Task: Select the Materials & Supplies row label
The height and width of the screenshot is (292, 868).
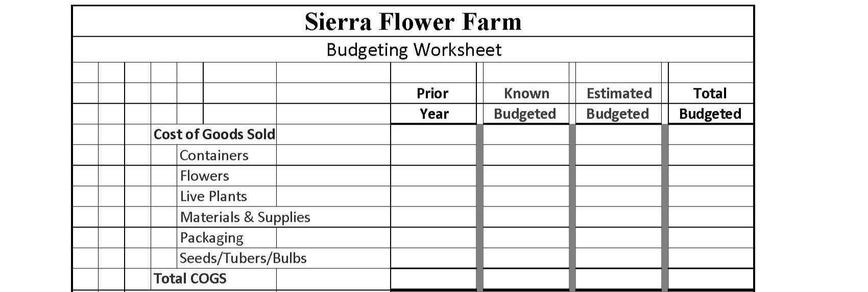Action: (245, 217)
